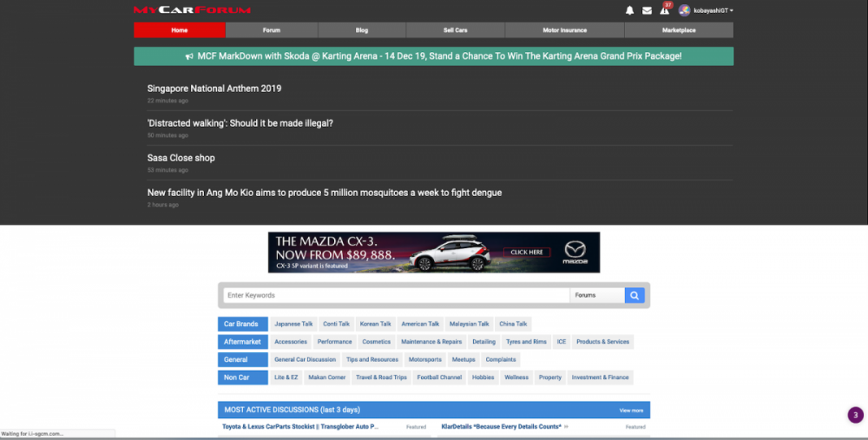Switch to the Forum nav tab
The height and width of the screenshot is (440, 868).
(272, 30)
